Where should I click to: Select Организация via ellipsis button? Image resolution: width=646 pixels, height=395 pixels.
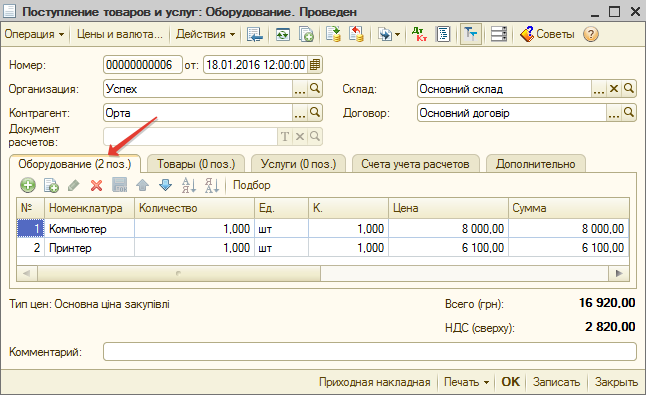coord(300,89)
